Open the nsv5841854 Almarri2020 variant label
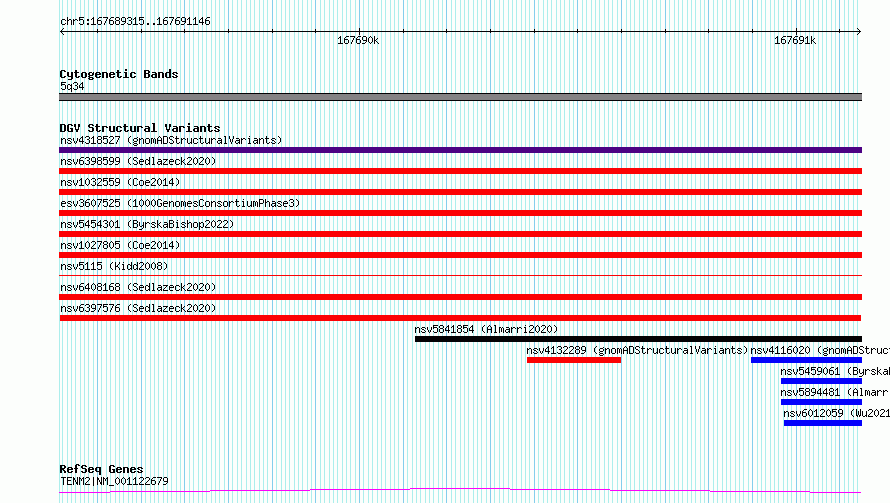Viewport: 890px width, 503px height. point(486,329)
